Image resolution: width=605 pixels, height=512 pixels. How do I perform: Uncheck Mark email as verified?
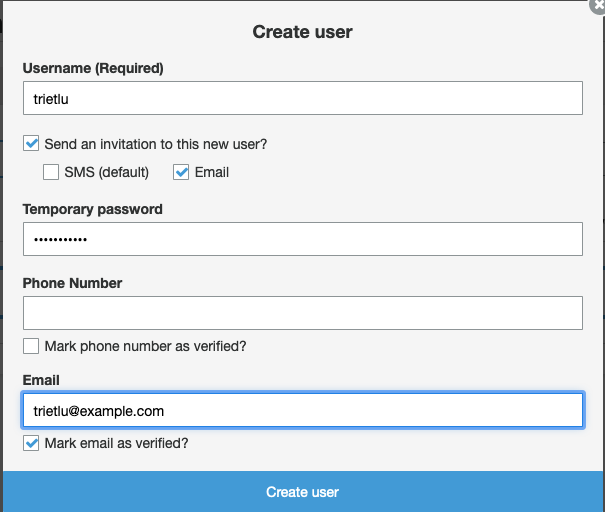coord(31,443)
